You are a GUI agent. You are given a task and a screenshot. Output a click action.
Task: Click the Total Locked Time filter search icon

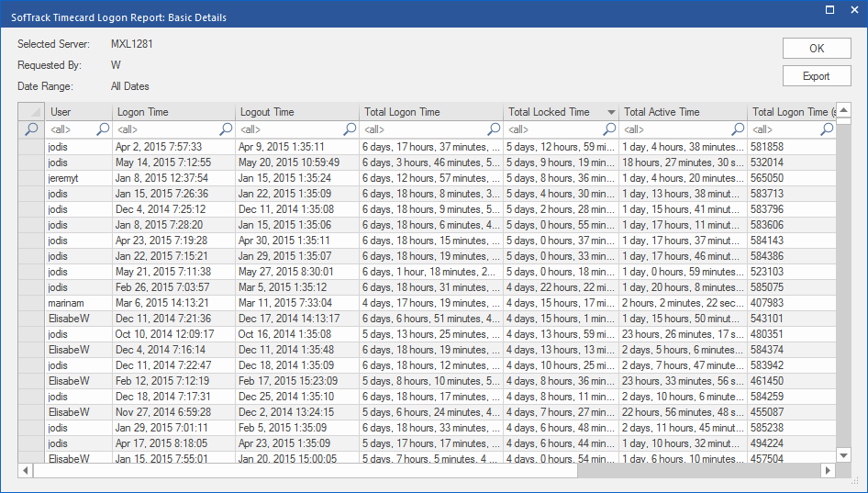609,129
